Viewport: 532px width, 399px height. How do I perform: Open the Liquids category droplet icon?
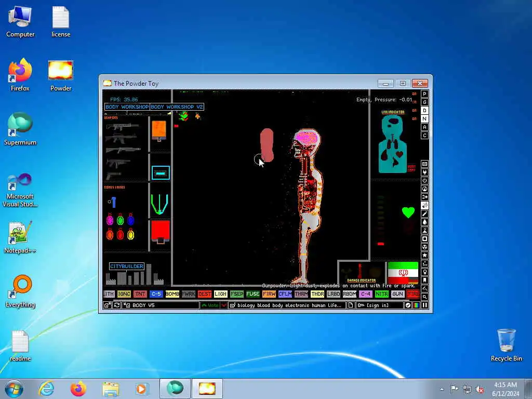pos(424,222)
